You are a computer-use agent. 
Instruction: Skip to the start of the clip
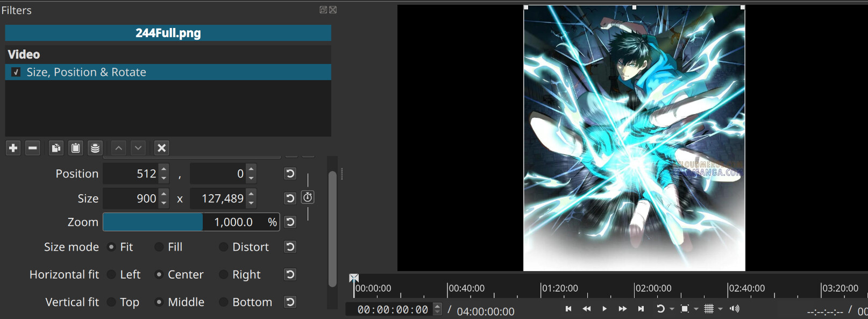[568, 309]
